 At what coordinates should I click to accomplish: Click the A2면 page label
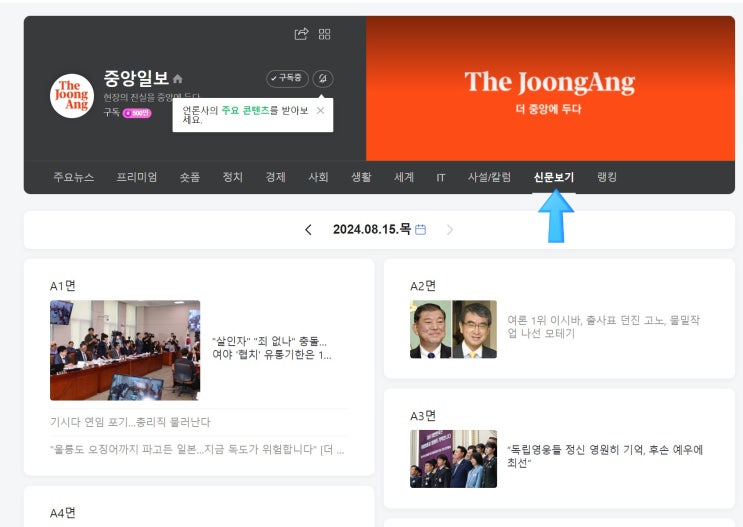(x=423, y=286)
